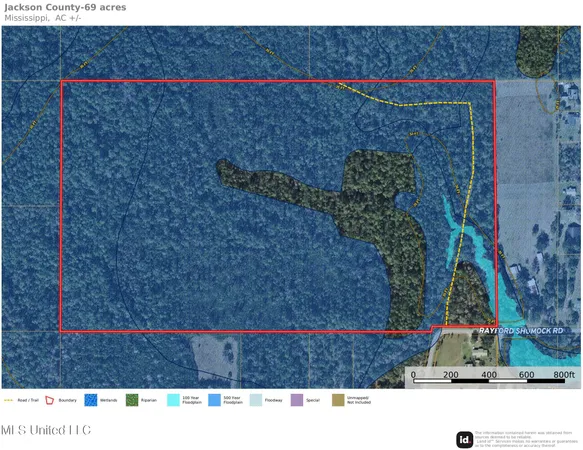Click the 'Special' legend label
583x450 pixels.
313,401
